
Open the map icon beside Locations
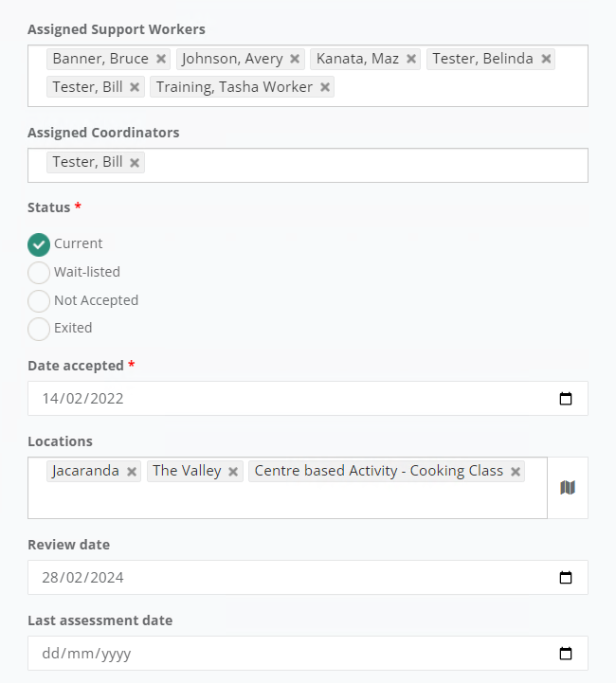tap(568, 488)
